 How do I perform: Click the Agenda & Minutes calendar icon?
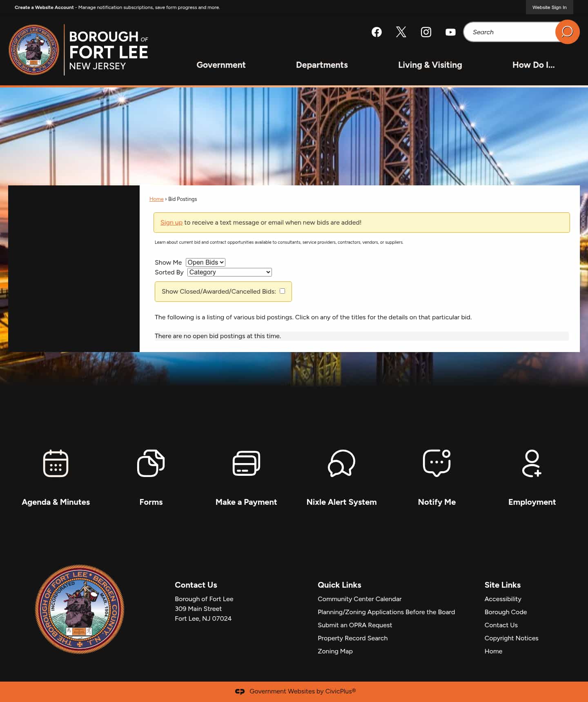(56, 463)
